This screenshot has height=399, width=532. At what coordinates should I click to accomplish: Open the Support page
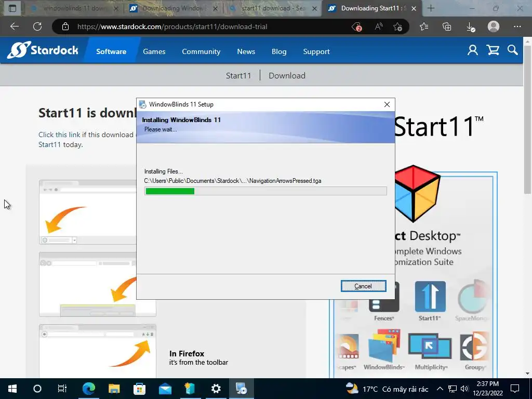coord(316,51)
